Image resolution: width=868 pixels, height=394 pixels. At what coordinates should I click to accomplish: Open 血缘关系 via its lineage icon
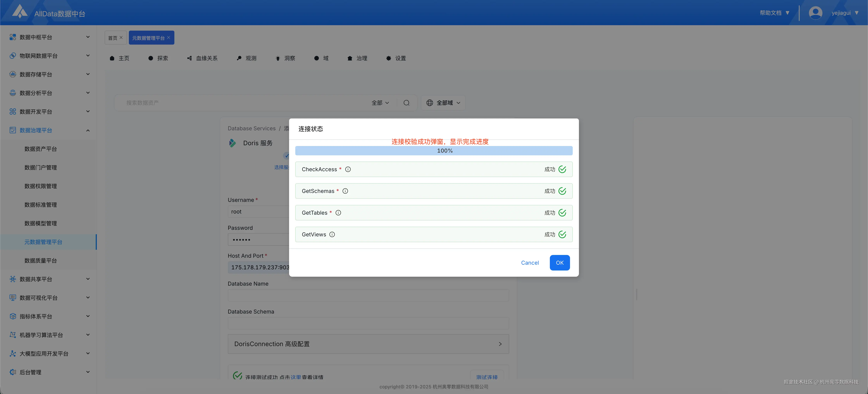pyautogui.click(x=189, y=58)
